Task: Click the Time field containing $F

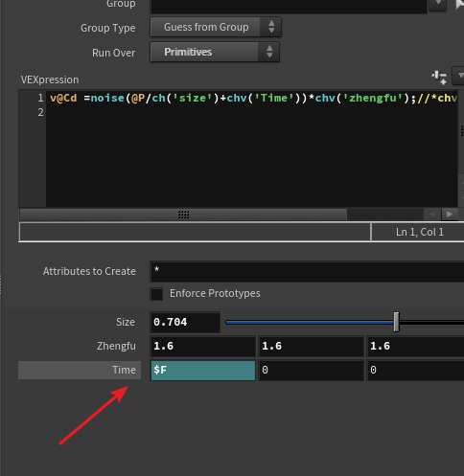Action: coord(203,370)
